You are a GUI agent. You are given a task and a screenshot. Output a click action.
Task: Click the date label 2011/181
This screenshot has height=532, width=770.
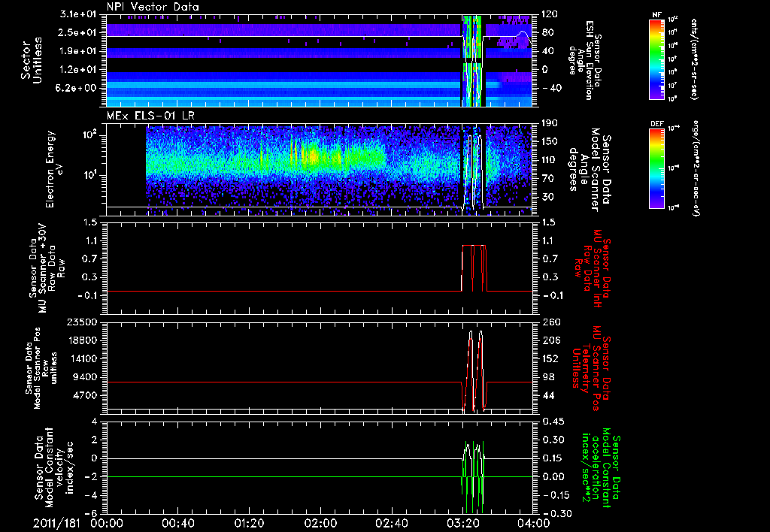click(56, 523)
